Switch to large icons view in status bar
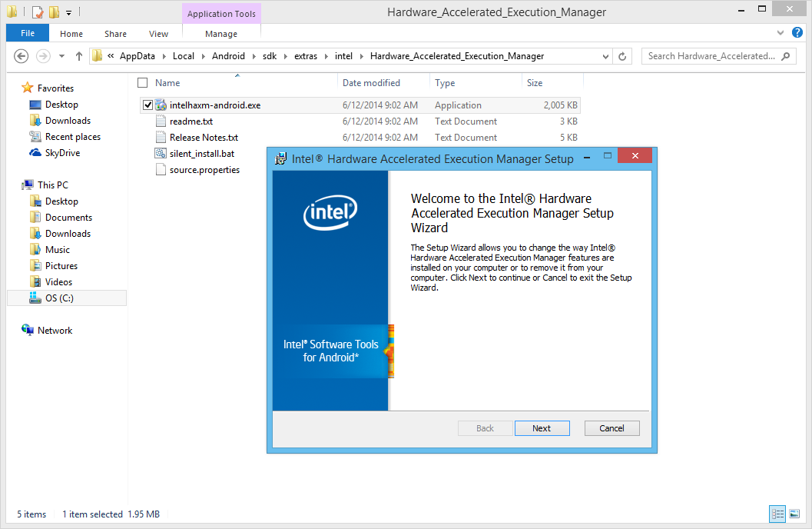The width and height of the screenshot is (812, 529). (x=796, y=514)
